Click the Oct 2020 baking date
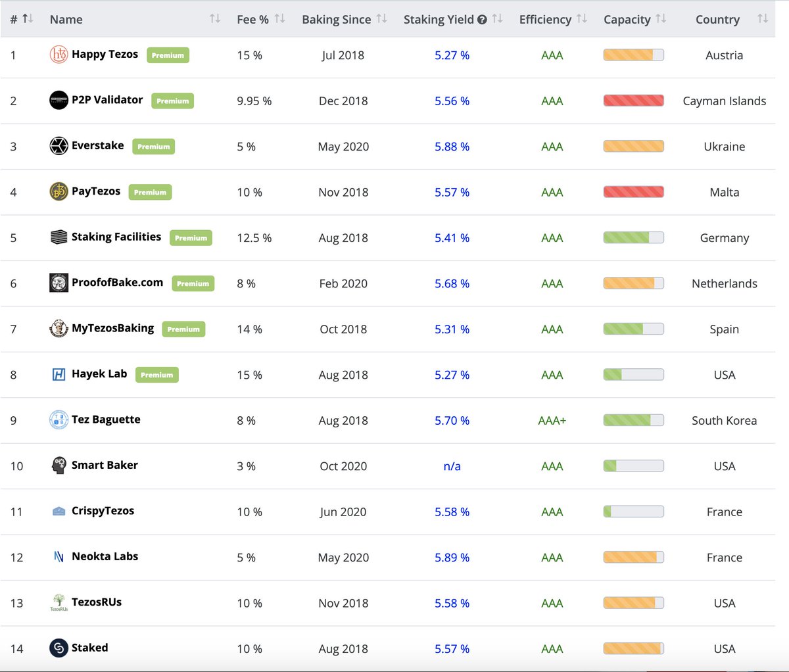 [343, 466]
